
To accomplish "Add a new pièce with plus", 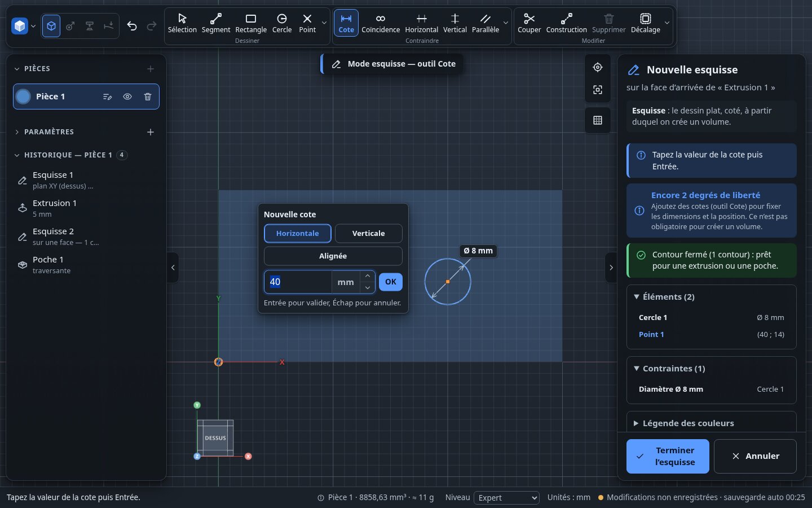I will (x=151, y=69).
